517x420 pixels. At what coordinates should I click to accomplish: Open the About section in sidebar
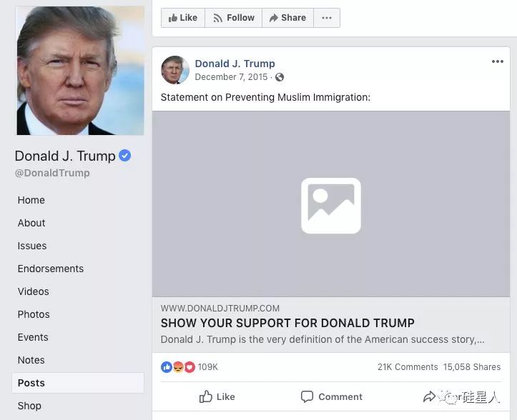(x=31, y=223)
